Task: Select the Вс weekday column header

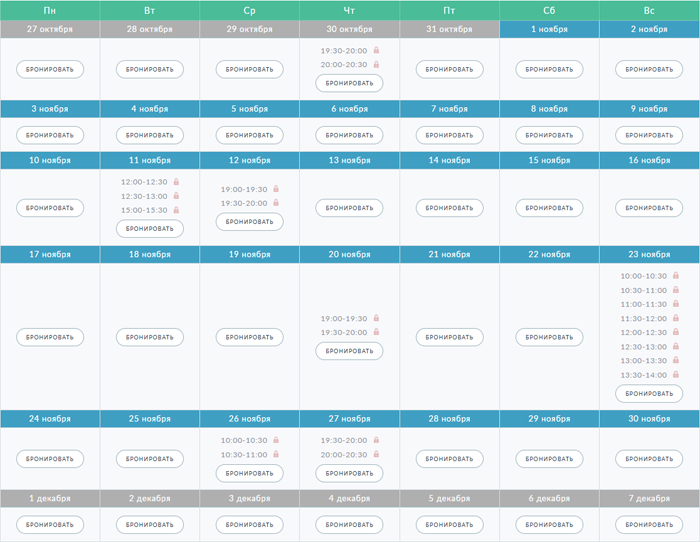Action: [649, 10]
